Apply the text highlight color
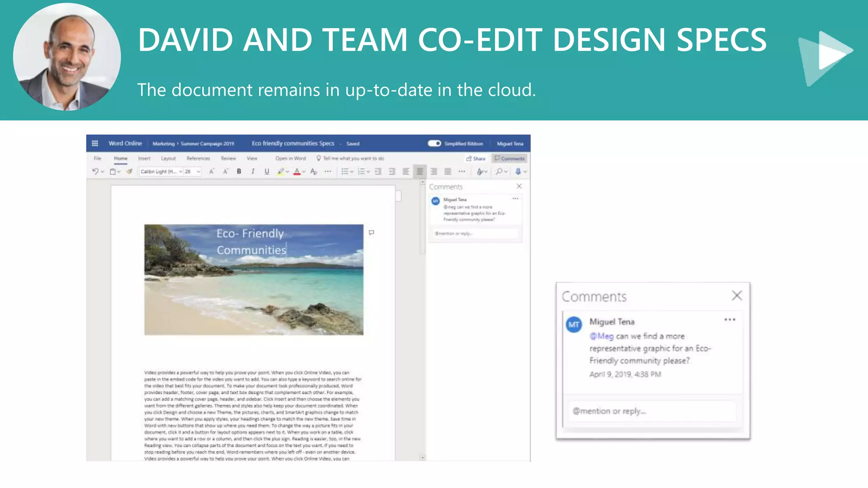868x488 pixels. (x=281, y=172)
